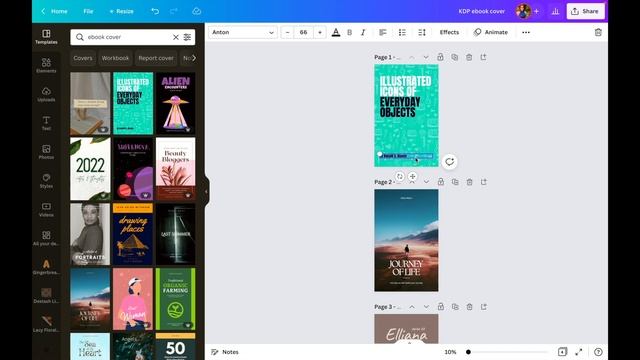This screenshot has width=640, height=360.
Task: Choose the Alien Encounters template
Action: click(x=176, y=103)
